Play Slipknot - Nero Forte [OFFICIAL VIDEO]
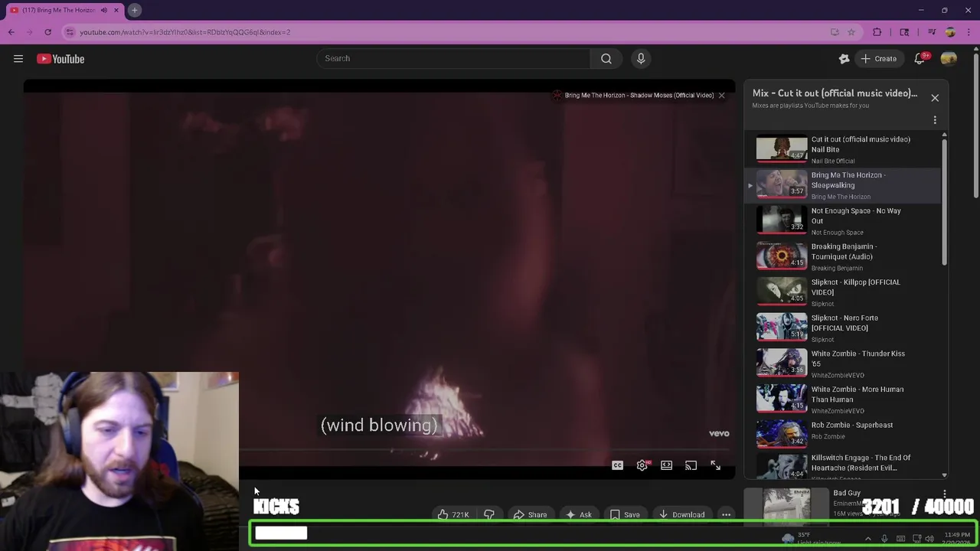This screenshot has height=551, width=980. tap(842, 328)
